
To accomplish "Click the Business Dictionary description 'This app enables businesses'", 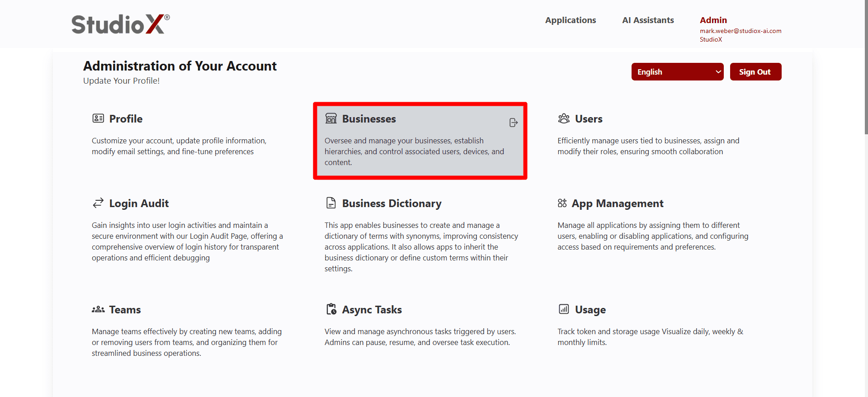I will click(x=421, y=247).
